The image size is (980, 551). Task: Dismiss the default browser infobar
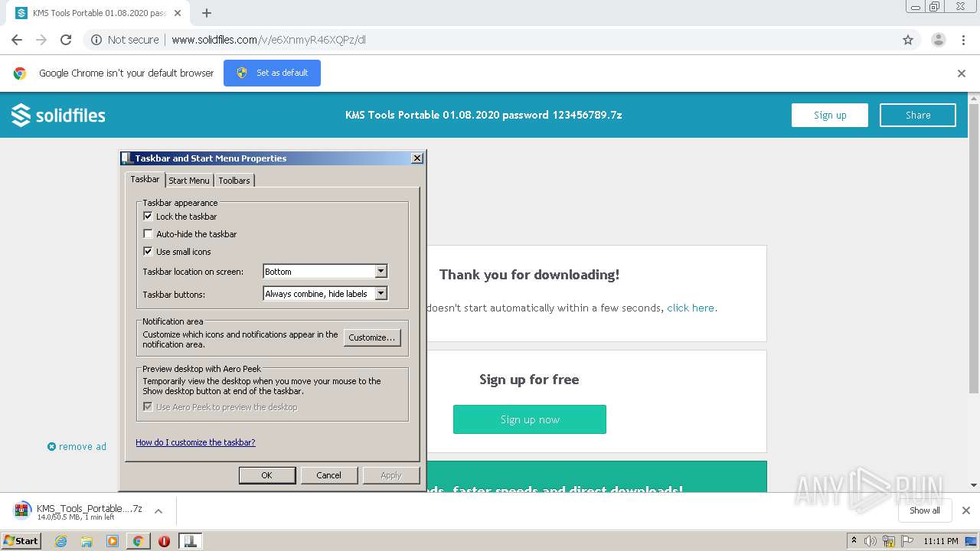point(962,73)
